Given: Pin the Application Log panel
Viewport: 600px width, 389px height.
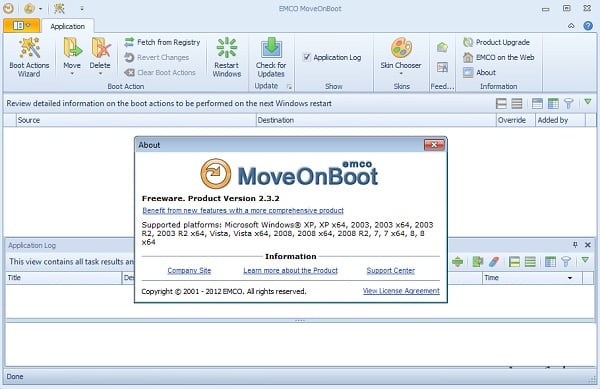Looking at the screenshot, I should click(575, 245).
